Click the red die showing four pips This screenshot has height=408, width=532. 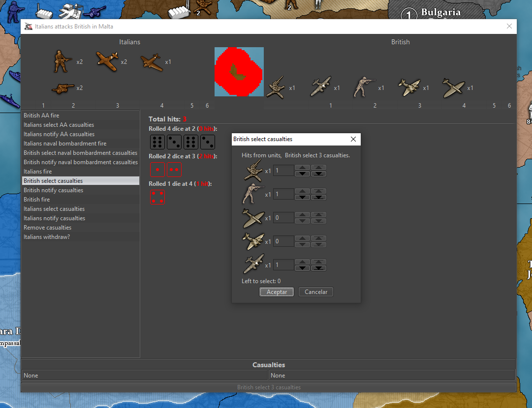[157, 197]
